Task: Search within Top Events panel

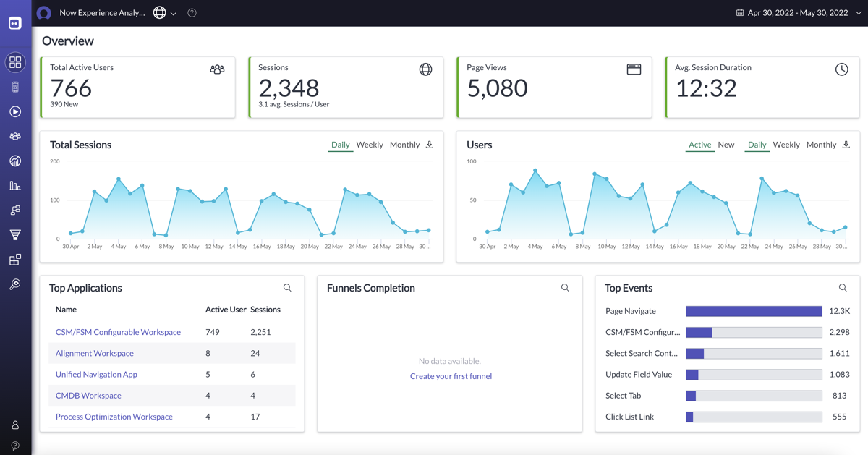Action: pos(843,288)
